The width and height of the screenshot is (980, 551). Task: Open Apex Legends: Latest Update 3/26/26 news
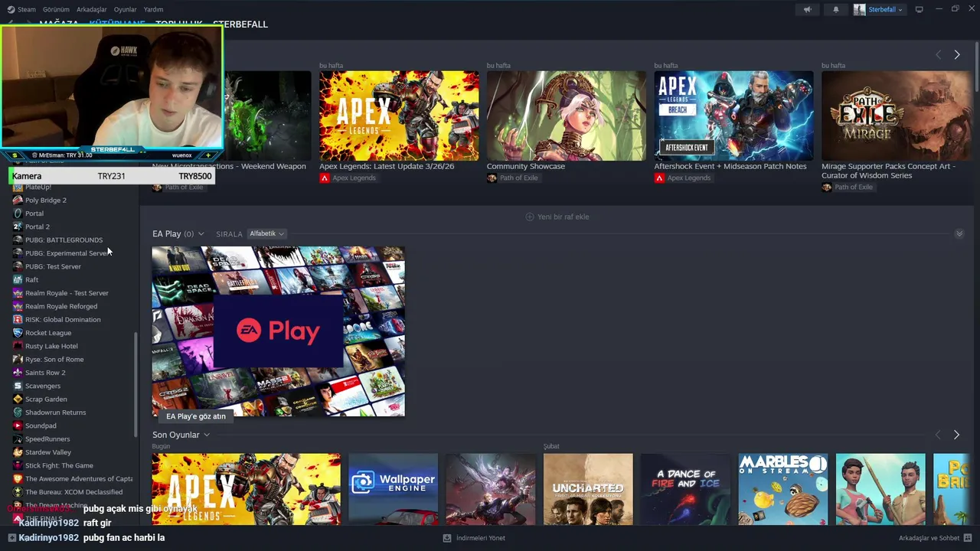pos(387,166)
